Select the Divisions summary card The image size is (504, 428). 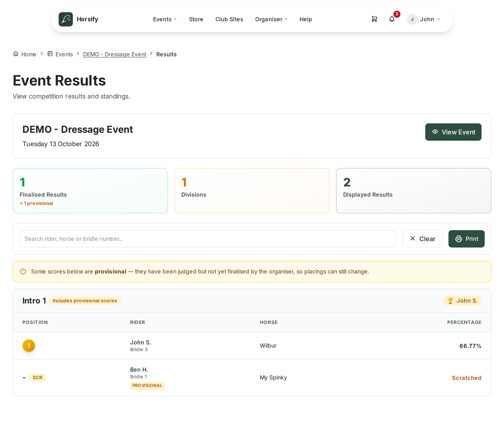[x=252, y=191]
